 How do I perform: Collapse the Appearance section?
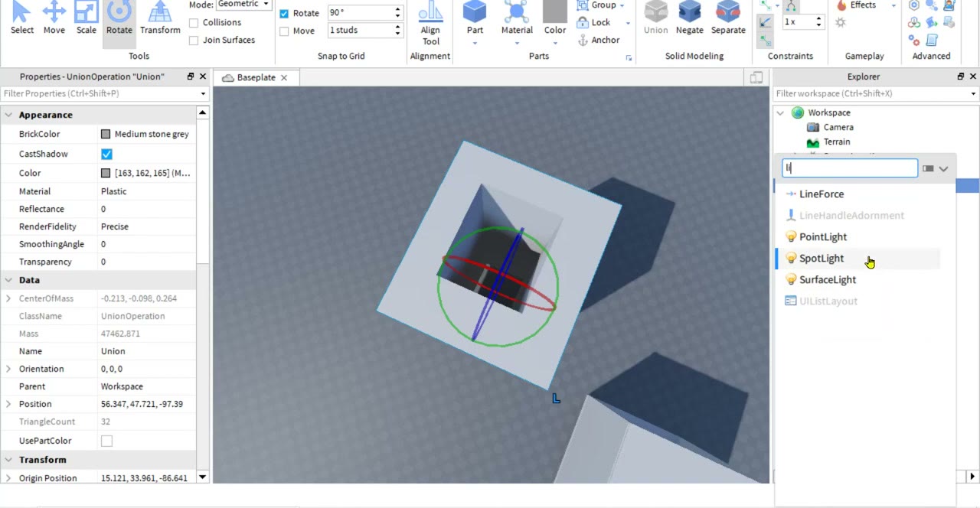[x=8, y=115]
